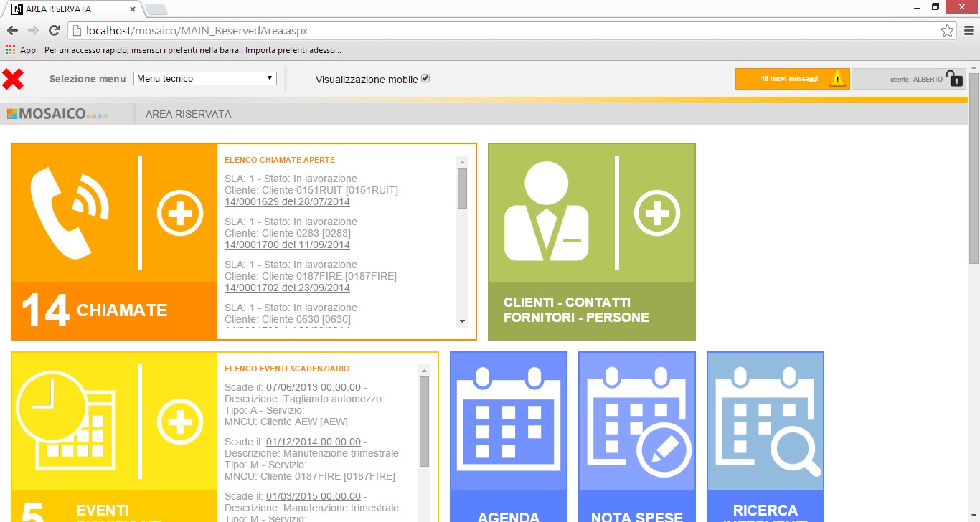
Task: Click the utente: ALBERTO button
Action: 908,79
